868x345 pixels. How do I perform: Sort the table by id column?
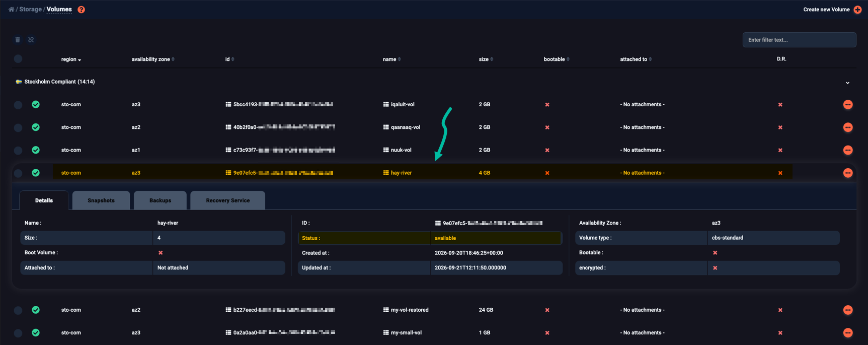[229, 59]
